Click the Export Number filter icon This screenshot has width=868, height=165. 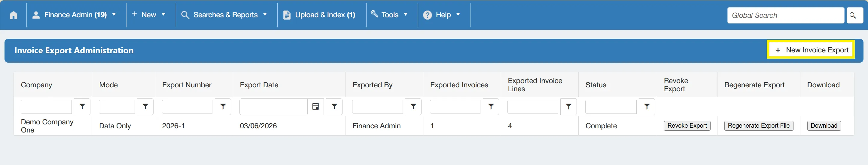pyautogui.click(x=223, y=107)
